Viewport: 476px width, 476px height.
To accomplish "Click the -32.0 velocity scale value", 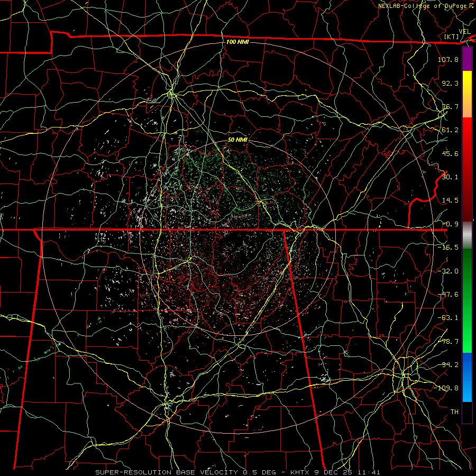I will [448, 271].
